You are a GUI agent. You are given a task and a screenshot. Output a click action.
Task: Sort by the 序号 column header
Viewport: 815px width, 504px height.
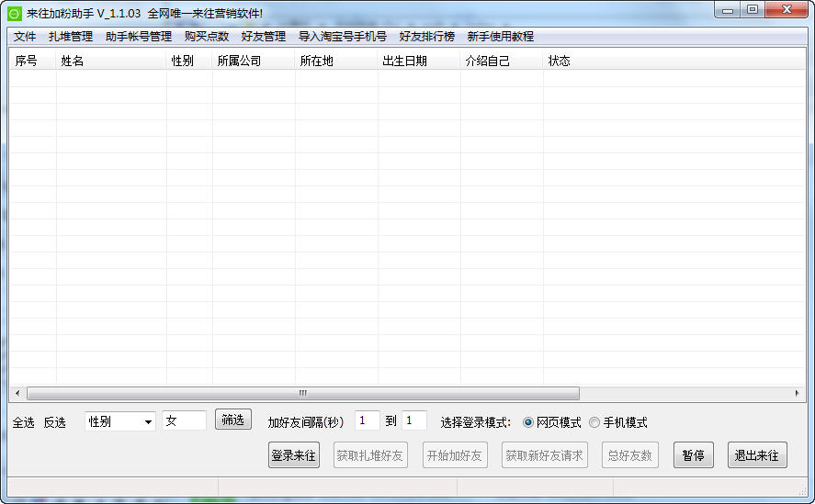33,61
